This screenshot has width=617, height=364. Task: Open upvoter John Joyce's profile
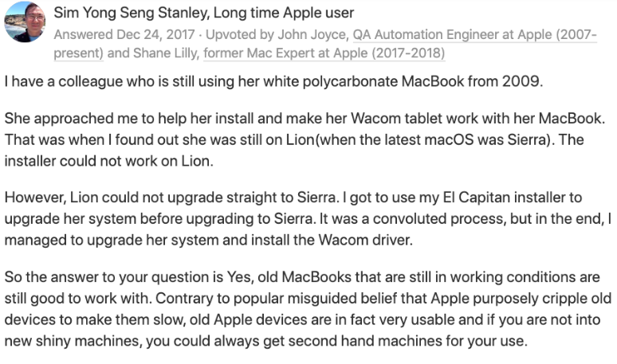312,34
